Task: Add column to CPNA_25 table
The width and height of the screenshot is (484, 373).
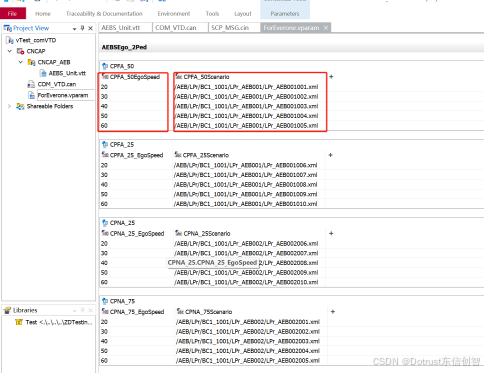Action: pyautogui.click(x=331, y=233)
